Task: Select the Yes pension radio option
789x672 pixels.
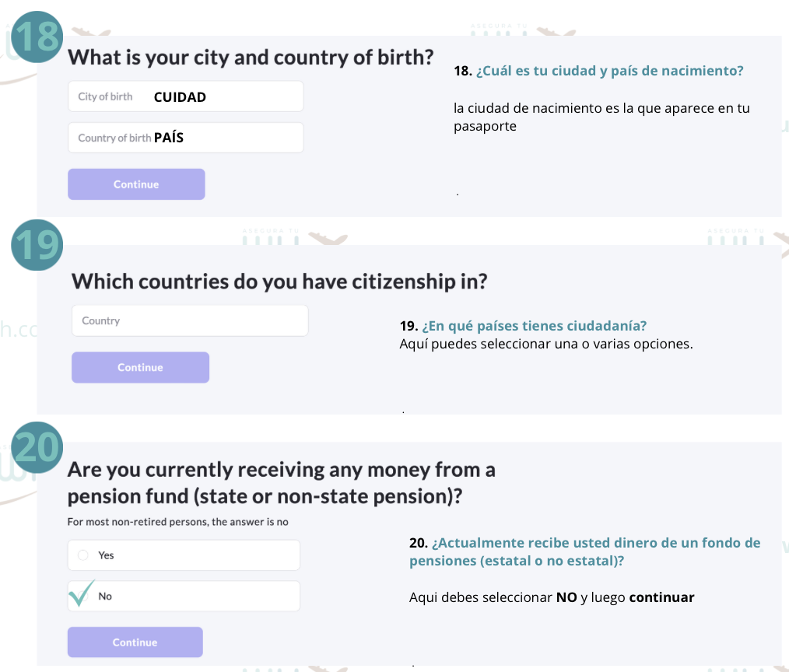Action: 83,555
